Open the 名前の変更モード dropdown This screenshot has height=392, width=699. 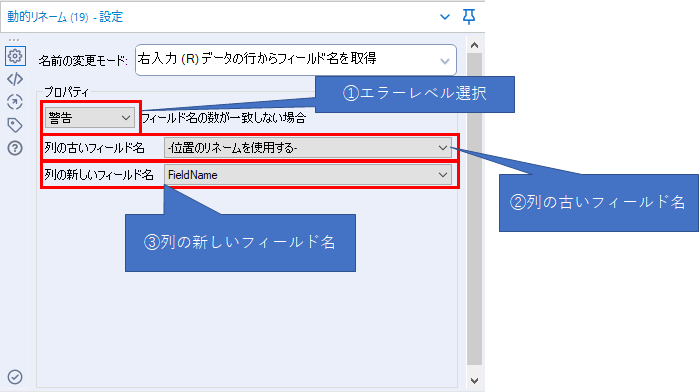point(296,60)
